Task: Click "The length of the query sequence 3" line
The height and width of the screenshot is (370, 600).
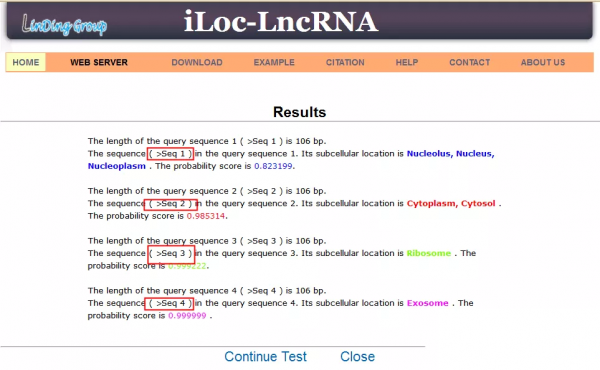Action: tap(207, 241)
